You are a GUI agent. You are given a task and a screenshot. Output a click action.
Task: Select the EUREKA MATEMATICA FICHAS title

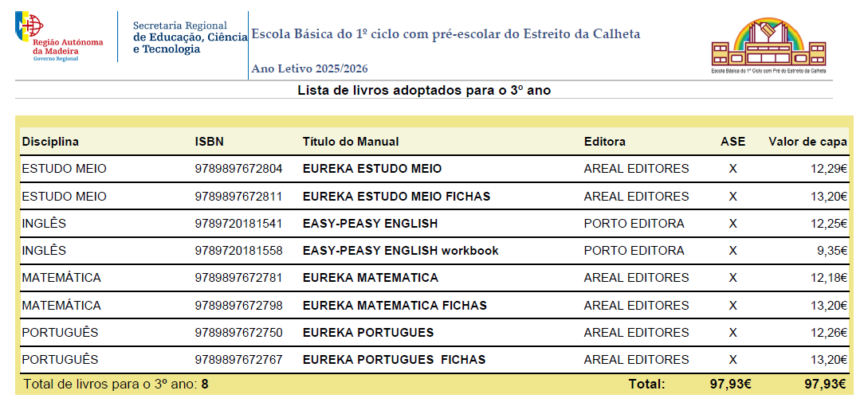coord(395,306)
